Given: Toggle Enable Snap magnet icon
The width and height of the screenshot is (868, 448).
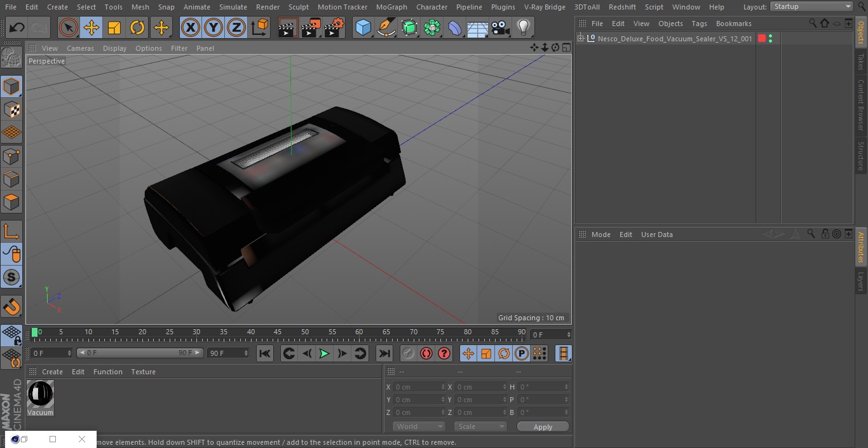Looking at the screenshot, I should point(11,306).
